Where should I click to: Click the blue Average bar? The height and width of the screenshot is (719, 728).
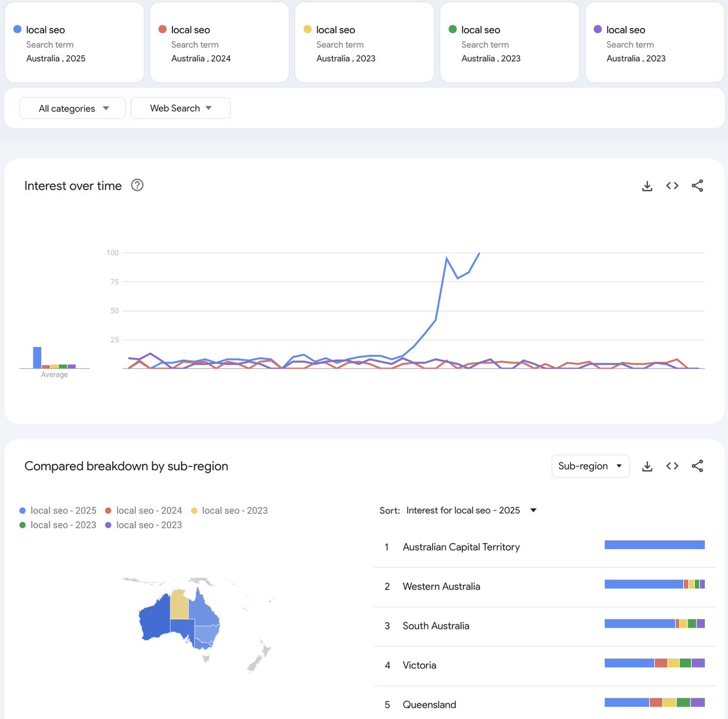tap(37, 357)
